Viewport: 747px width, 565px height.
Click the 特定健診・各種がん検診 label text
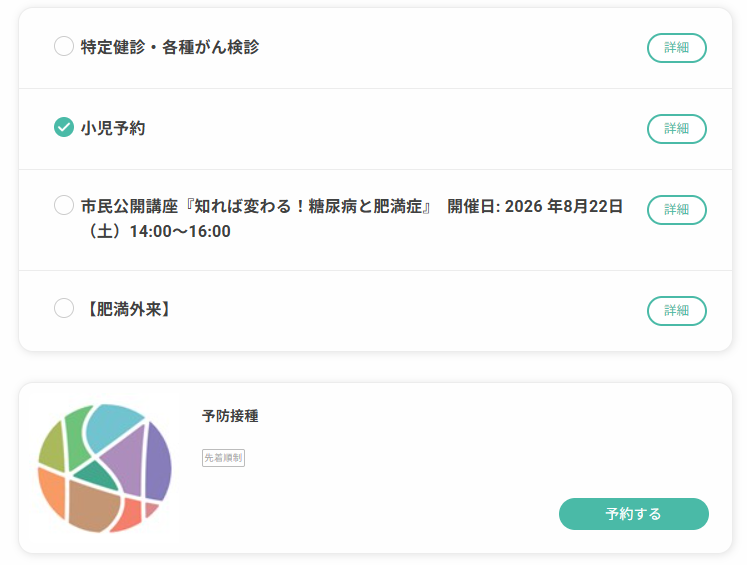[170, 47]
